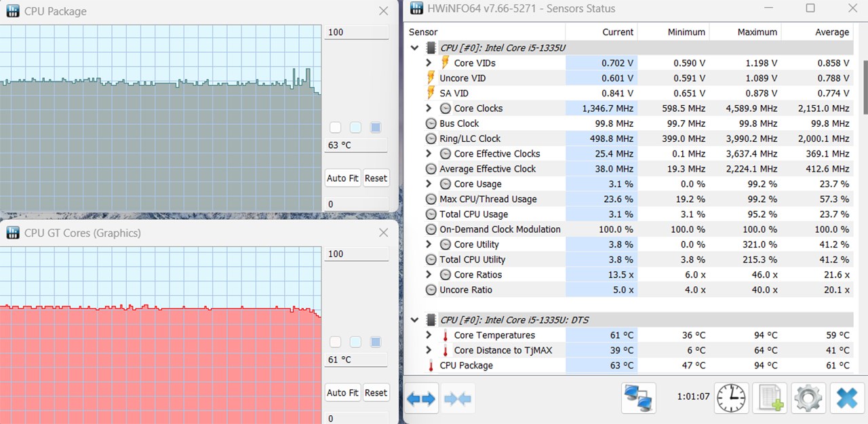Click the 1,346.7 MHz Core Clocks current value
Viewport: 868px width, 424px height.
(x=608, y=109)
